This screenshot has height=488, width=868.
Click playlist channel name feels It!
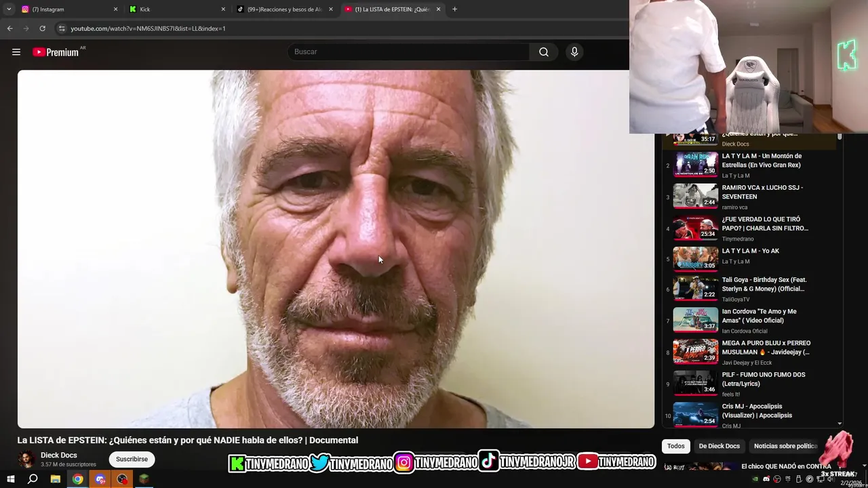(x=731, y=394)
